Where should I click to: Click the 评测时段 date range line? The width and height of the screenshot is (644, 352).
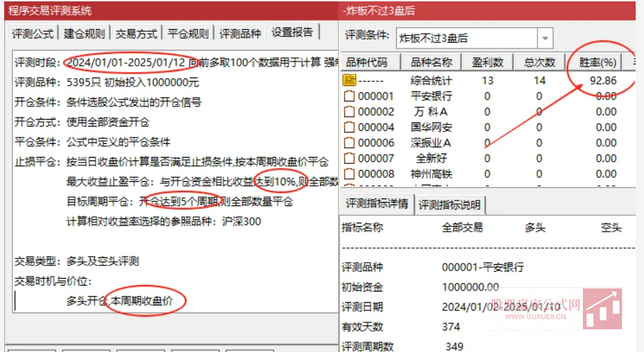pyautogui.click(x=176, y=62)
